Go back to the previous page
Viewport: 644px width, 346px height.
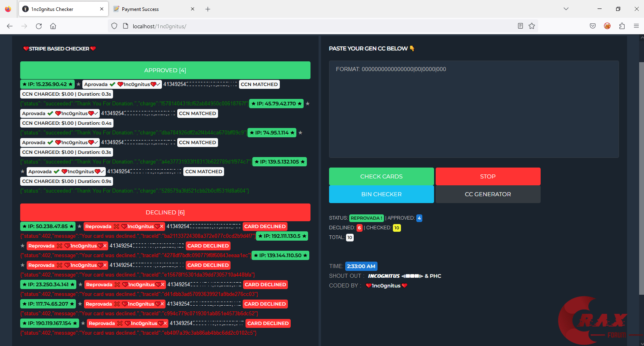[10, 26]
